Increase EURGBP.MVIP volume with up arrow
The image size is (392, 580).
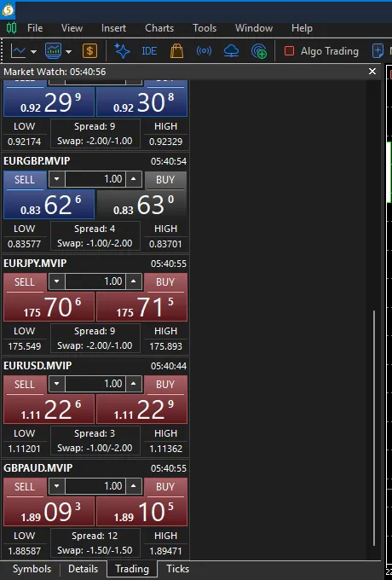pyautogui.click(x=134, y=179)
